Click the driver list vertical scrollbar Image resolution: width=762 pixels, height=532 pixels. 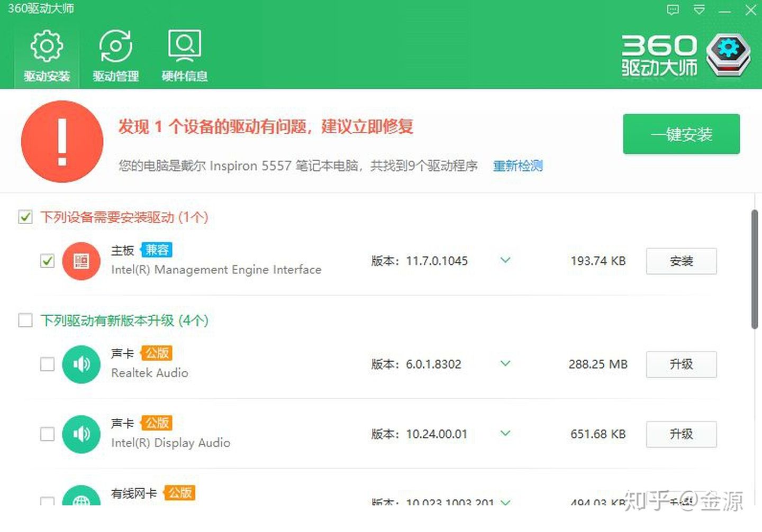(755, 270)
